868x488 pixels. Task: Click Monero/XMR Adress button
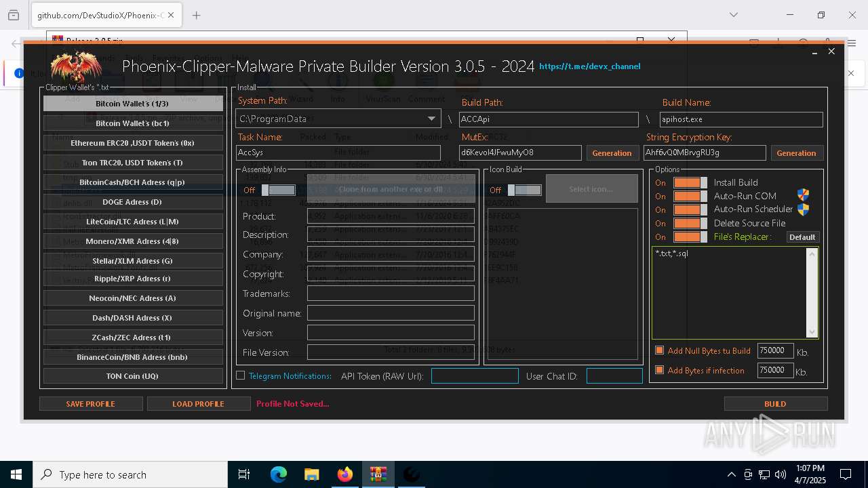[x=133, y=241]
